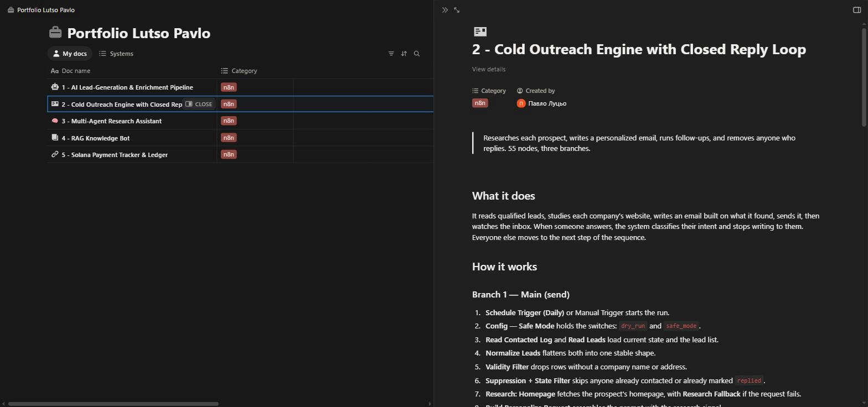
Task: Switch to the Systems view tab
Action: click(x=116, y=54)
